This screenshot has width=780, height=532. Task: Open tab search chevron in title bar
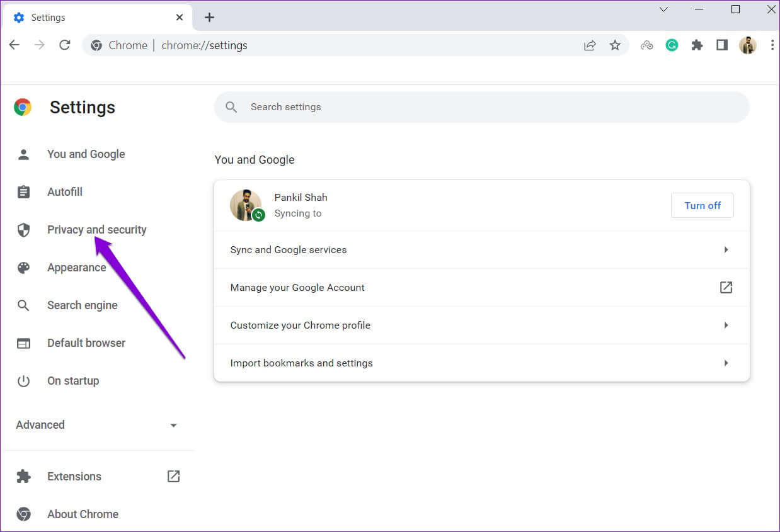(663, 9)
